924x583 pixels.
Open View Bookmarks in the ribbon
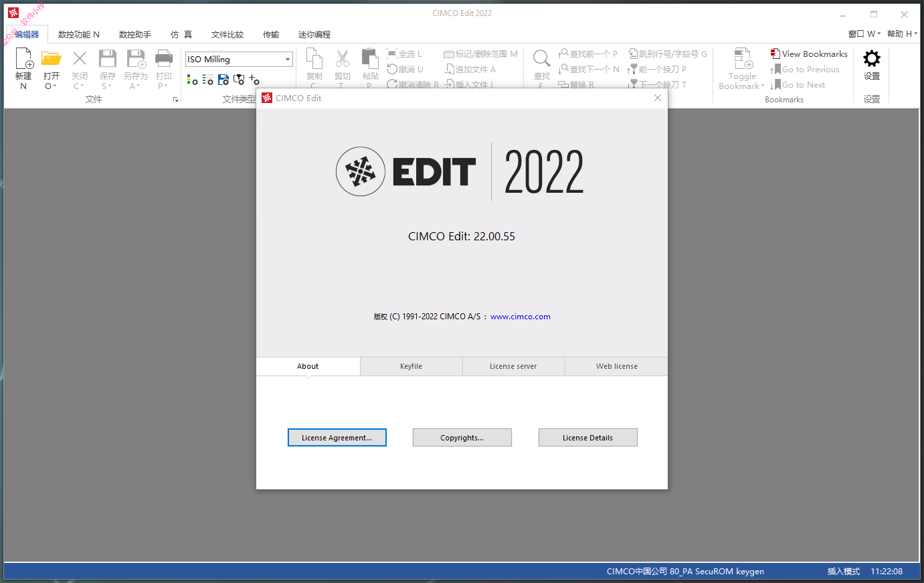(809, 54)
